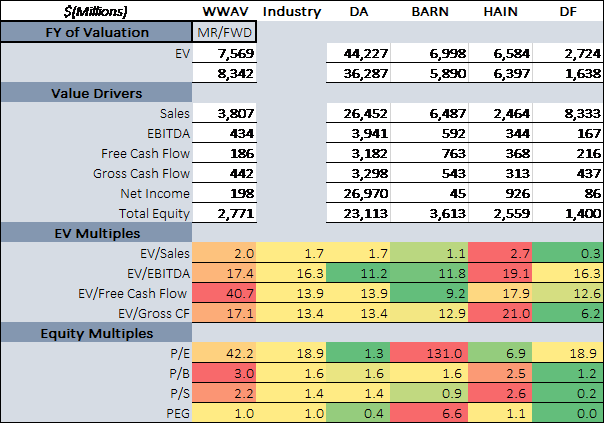Image resolution: width=605 pixels, height=424 pixels.
Task: Select WWAV EV value 7,569
Action: [x=225, y=53]
